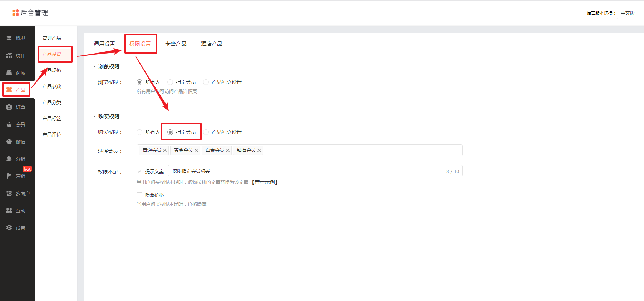Open the 统计 statistics chart icon

click(x=9, y=56)
